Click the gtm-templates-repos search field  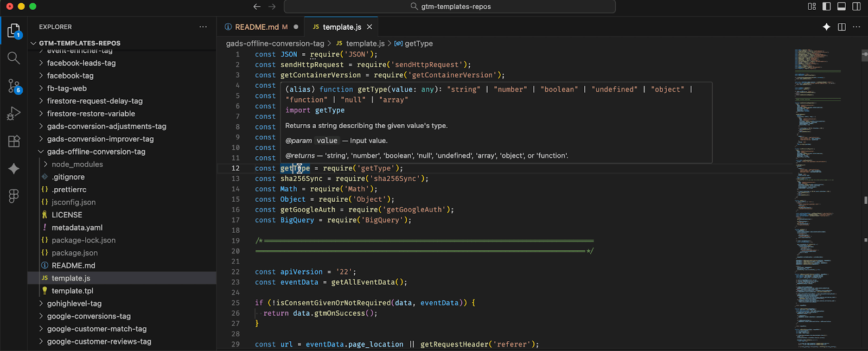click(450, 7)
